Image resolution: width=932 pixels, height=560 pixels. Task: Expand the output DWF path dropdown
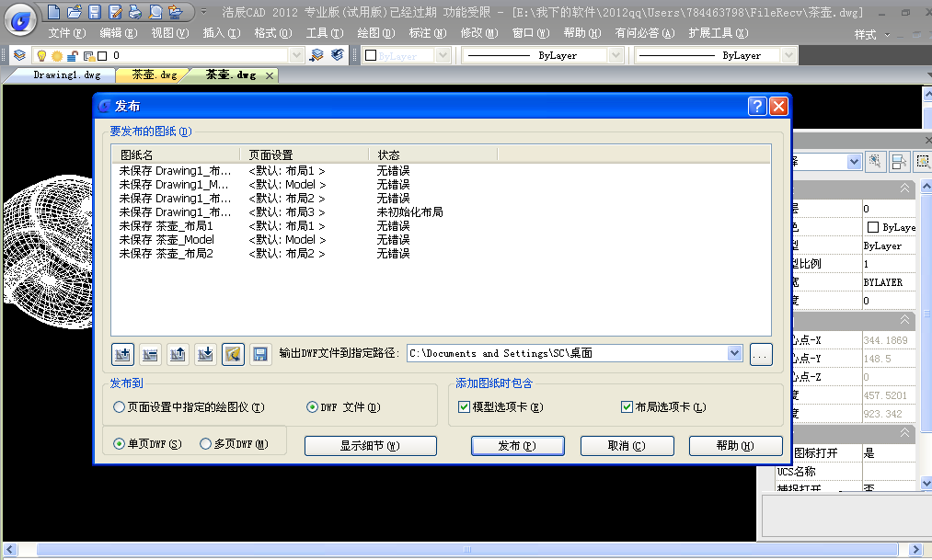734,353
